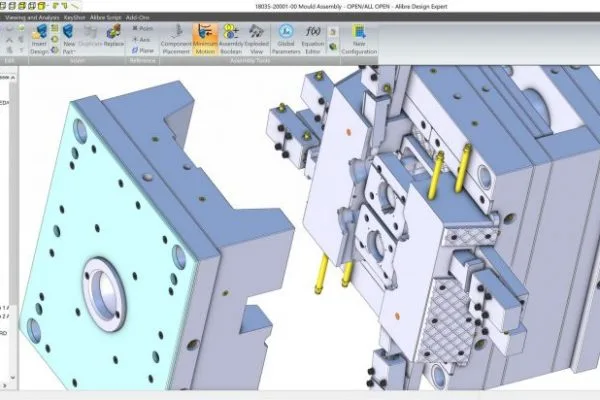Viewport: 600px width, 400px height.
Task: Insert a reference Point
Action: coord(142,28)
